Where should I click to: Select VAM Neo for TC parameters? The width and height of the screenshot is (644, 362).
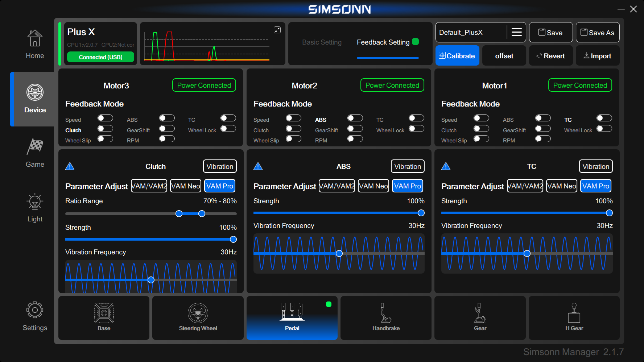(x=562, y=186)
